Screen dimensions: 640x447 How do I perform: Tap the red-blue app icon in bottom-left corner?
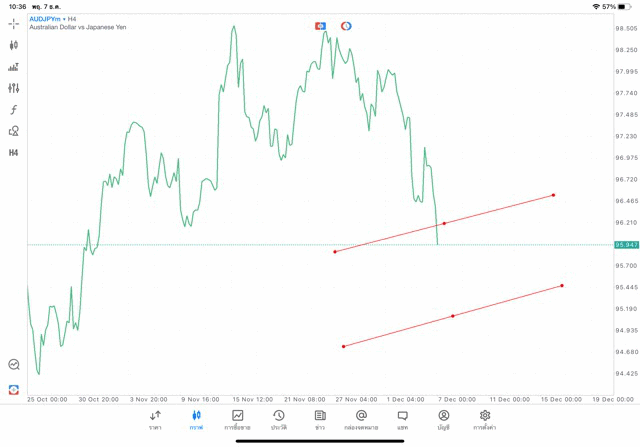pyautogui.click(x=14, y=390)
